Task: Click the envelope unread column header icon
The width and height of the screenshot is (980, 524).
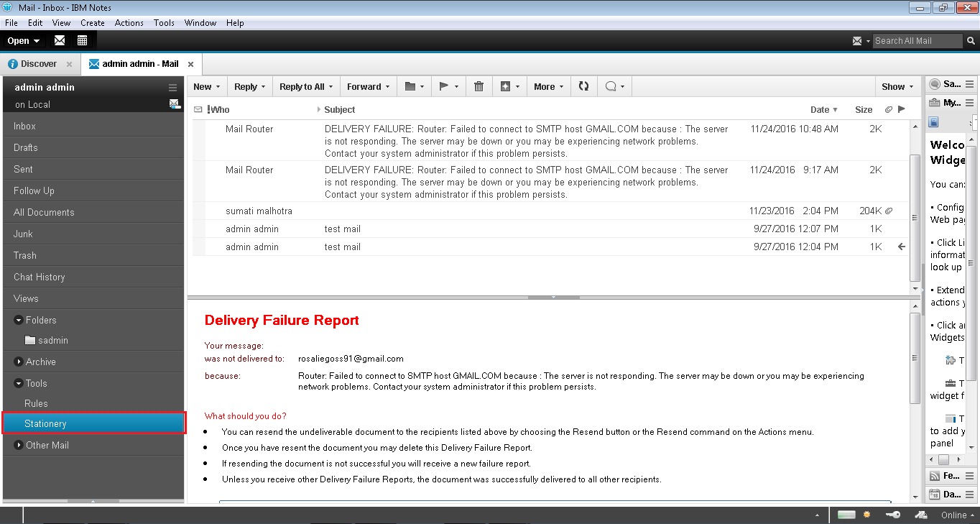Action: [198, 109]
